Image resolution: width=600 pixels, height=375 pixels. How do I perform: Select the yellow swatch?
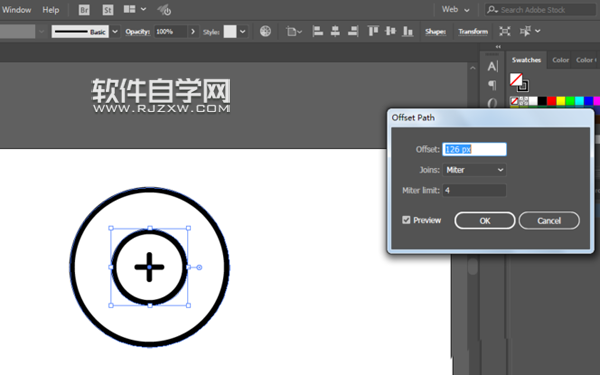(561, 101)
